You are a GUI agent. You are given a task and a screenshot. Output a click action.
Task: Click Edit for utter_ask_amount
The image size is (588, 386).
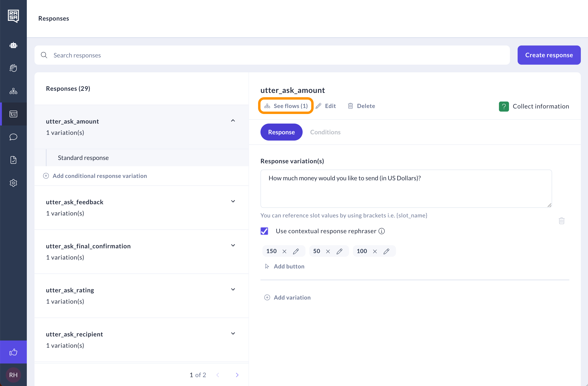pos(326,106)
